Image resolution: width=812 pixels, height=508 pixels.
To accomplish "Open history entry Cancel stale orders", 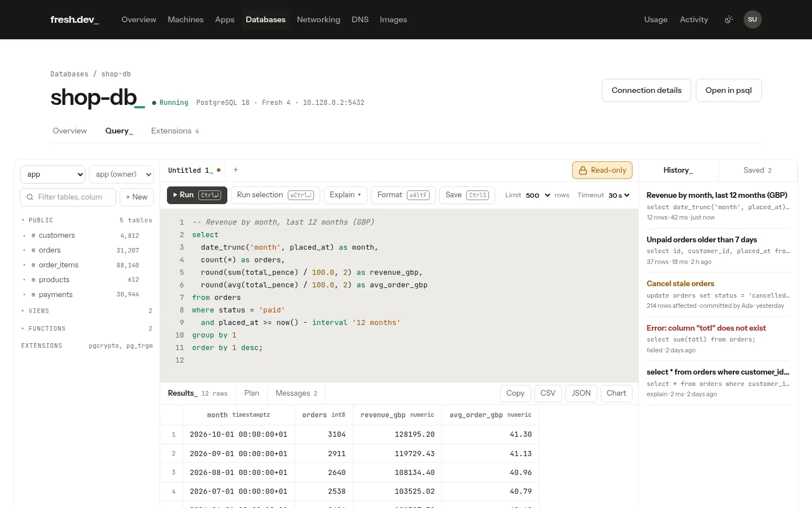I will tap(718, 294).
